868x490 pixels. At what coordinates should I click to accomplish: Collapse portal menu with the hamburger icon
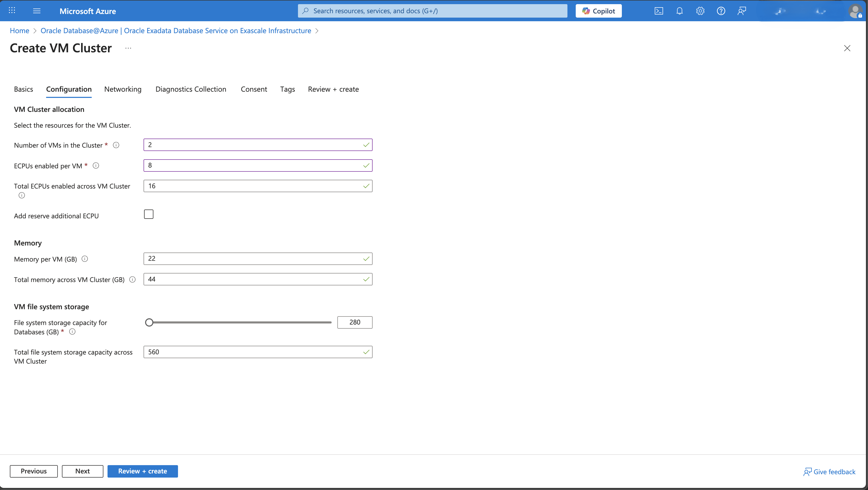36,10
